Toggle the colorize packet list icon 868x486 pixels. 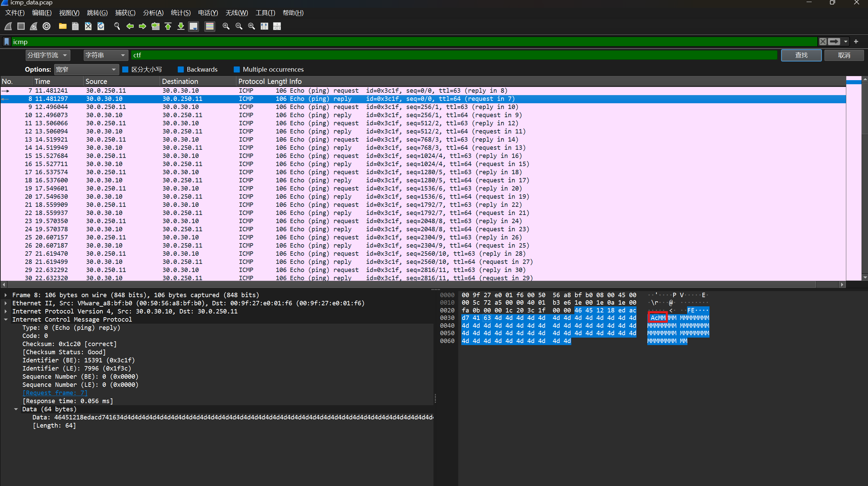pyautogui.click(x=210, y=26)
